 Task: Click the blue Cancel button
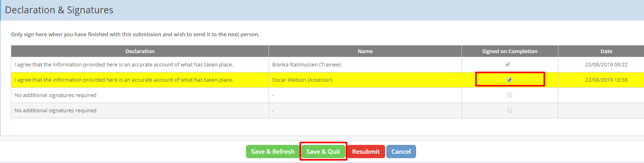click(401, 152)
